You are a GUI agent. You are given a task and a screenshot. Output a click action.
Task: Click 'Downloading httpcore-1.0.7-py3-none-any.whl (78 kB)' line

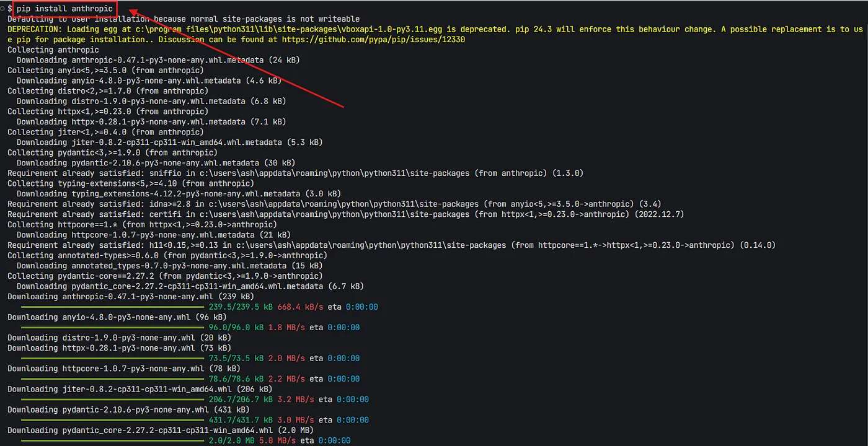point(124,369)
